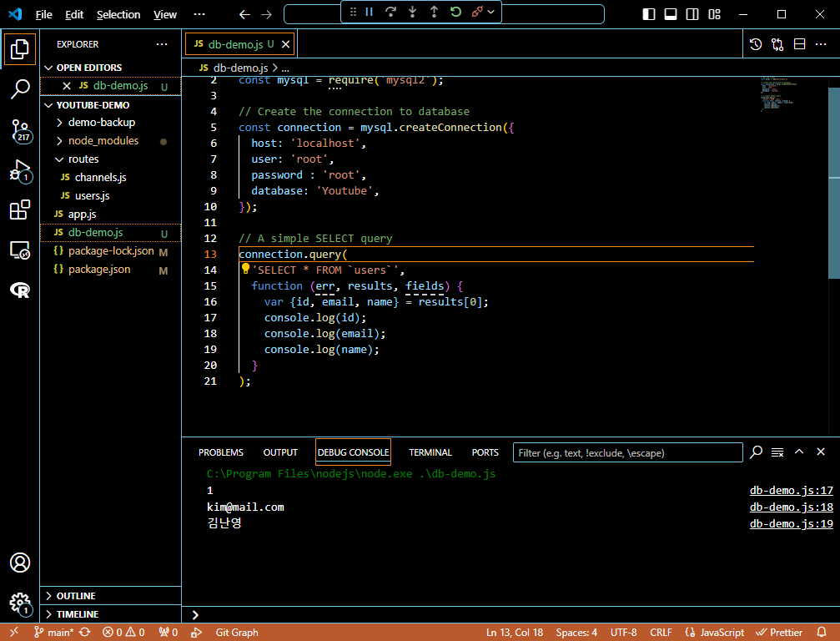The width and height of the screenshot is (840, 641).
Task: Select the db-demo.js editor tab
Action: coord(240,44)
